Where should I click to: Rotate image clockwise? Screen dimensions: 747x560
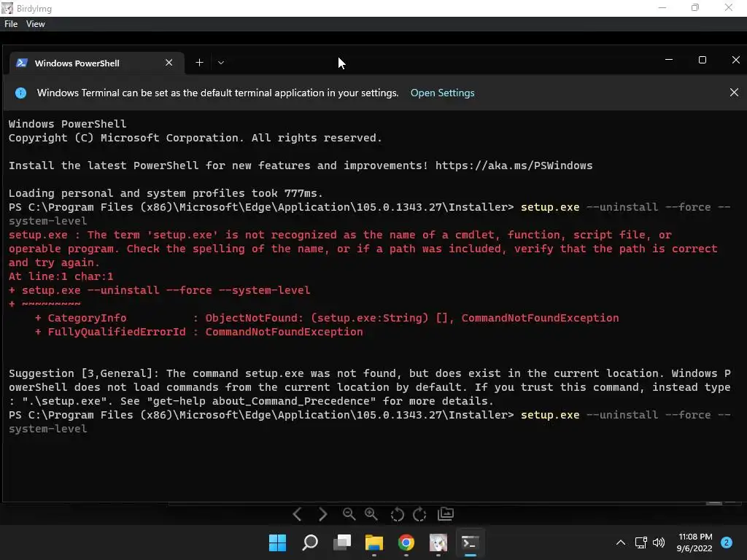419,514
